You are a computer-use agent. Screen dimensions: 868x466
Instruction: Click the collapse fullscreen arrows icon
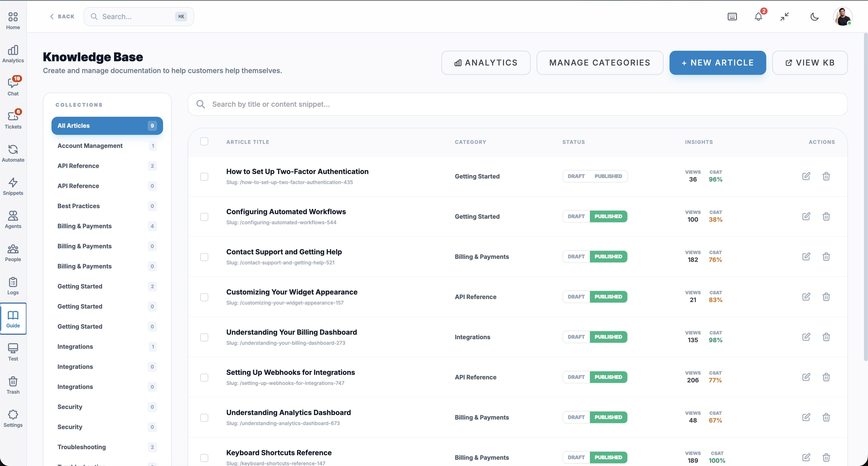coord(784,17)
